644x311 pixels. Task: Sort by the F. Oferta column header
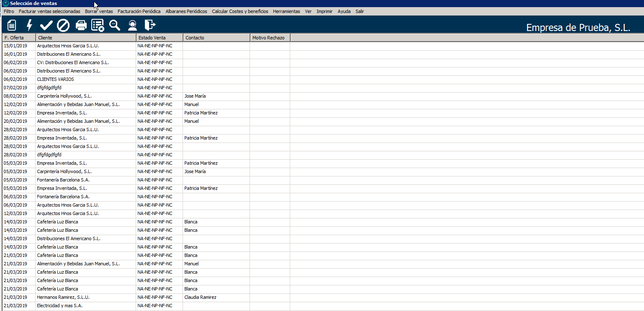coord(19,38)
